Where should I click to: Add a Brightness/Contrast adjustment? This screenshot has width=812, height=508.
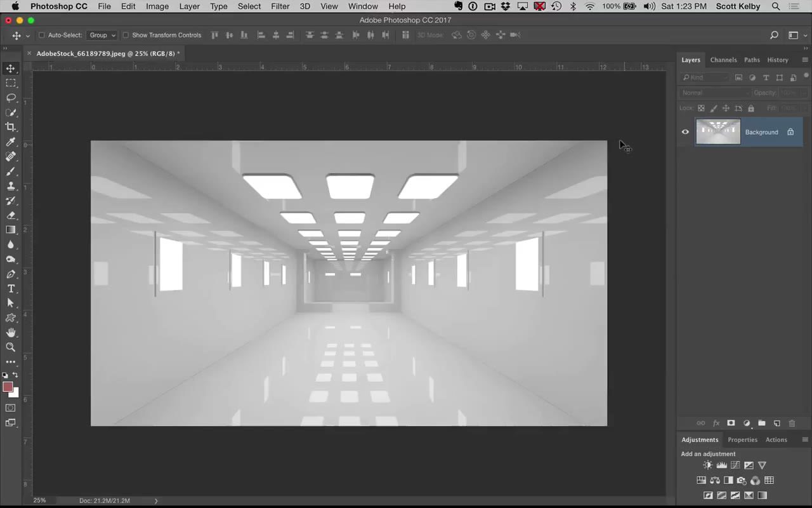(x=707, y=465)
